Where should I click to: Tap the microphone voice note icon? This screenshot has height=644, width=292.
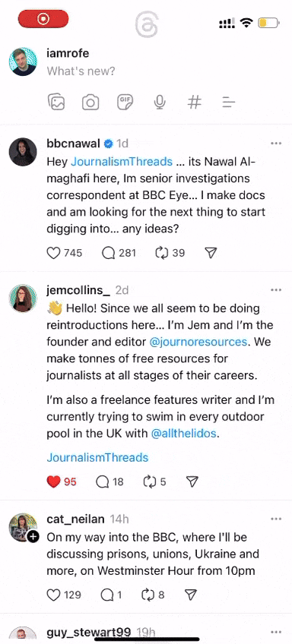(x=160, y=102)
